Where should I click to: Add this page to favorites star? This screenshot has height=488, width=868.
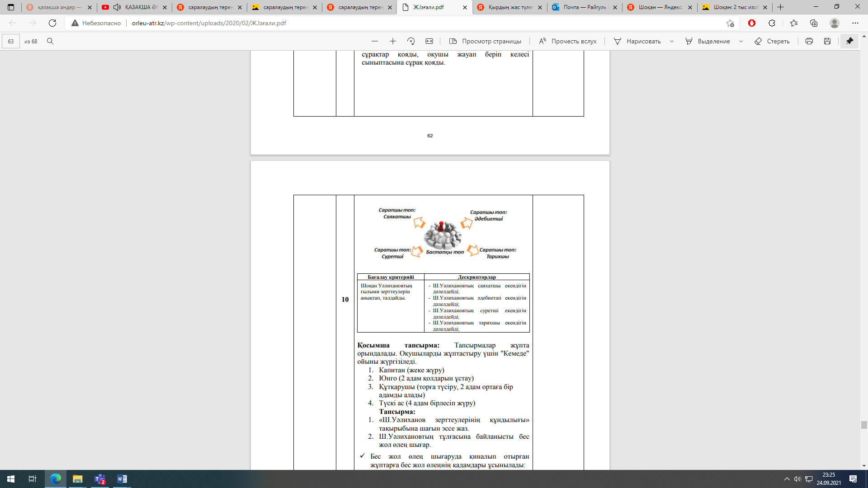point(730,23)
